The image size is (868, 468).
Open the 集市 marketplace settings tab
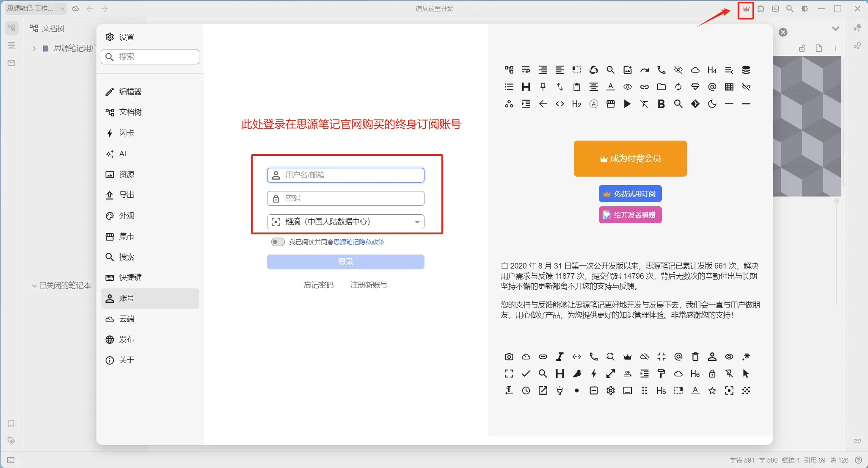(x=150, y=236)
